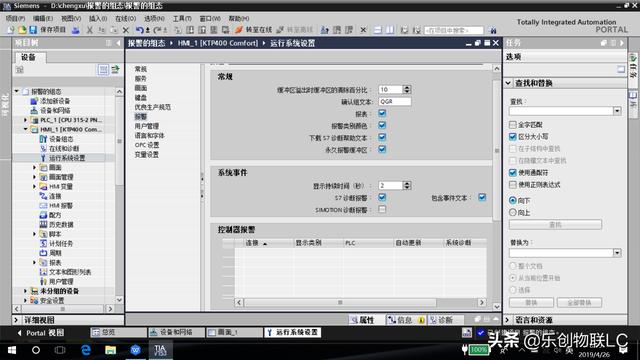Click the undo arrow toolbar icon
Screen dimensions: 640x360
tap(139, 30)
